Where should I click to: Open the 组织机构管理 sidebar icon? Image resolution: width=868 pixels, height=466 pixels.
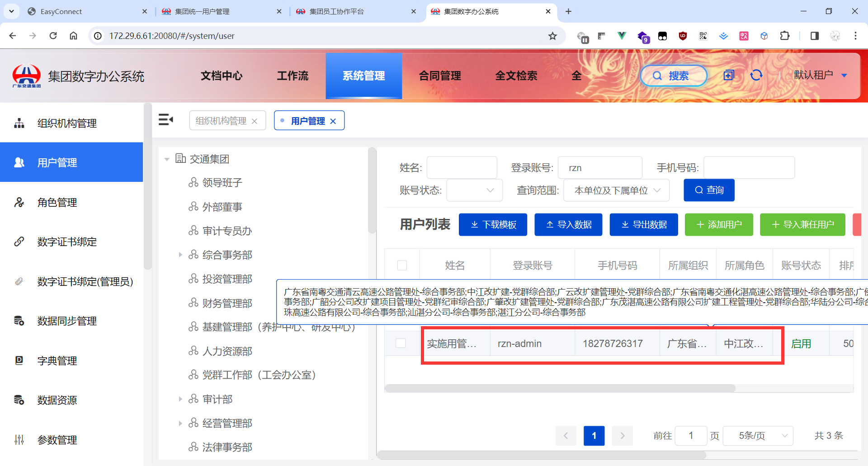(19, 123)
